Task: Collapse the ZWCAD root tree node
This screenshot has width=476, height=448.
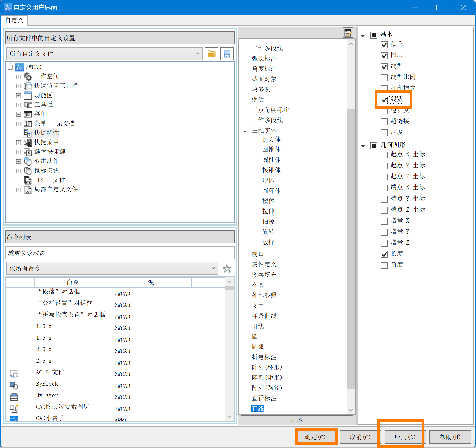Action: [10, 67]
